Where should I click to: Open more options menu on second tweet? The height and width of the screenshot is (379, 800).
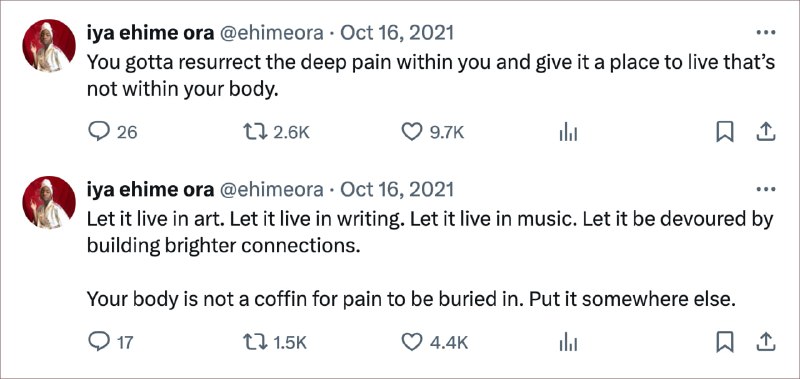[766, 189]
